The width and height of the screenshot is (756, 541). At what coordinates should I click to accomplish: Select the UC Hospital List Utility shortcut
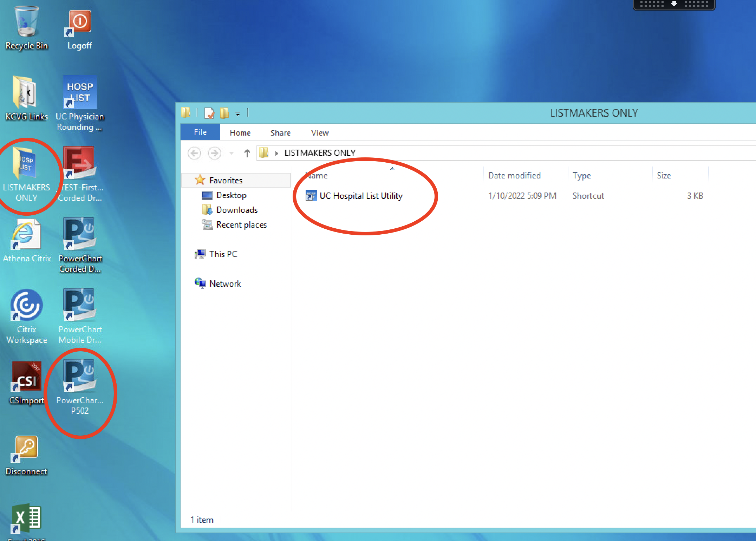pyautogui.click(x=360, y=196)
